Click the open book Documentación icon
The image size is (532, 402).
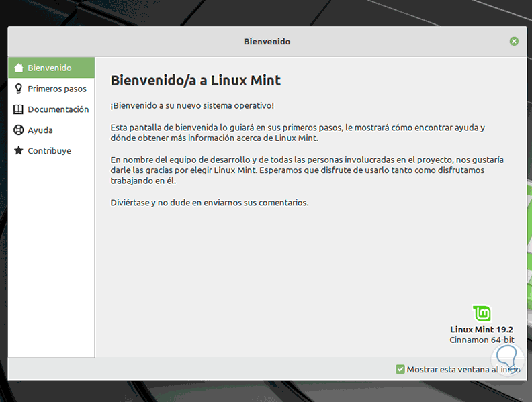click(x=18, y=109)
